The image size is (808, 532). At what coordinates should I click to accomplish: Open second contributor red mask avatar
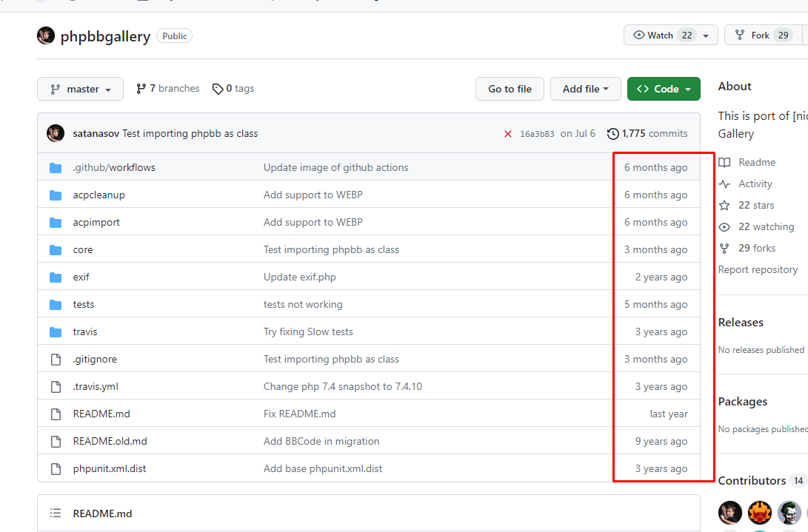pos(760,513)
